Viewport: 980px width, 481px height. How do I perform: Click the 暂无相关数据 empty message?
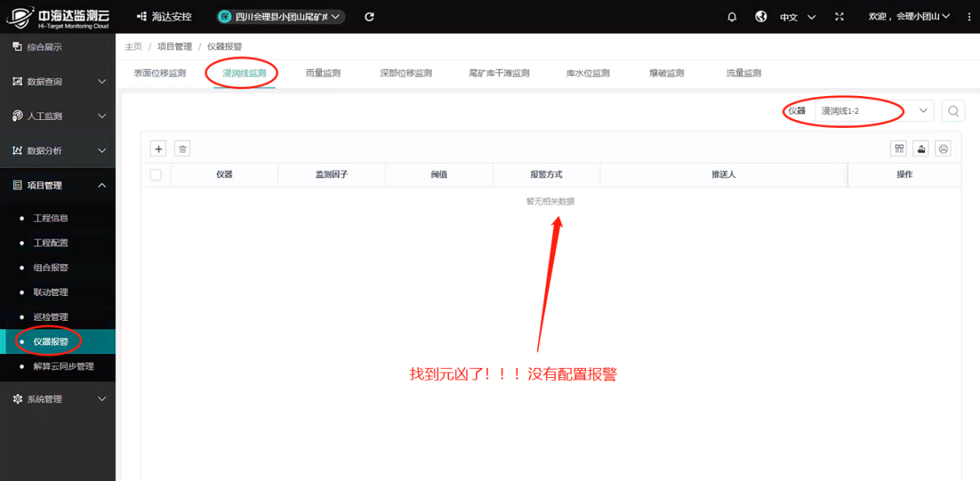coord(550,201)
